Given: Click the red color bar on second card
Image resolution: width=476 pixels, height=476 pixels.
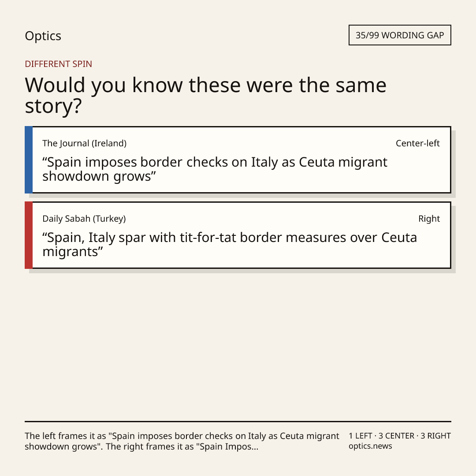Looking at the screenshot, I should pyautogui.click(x=29, y=235).
